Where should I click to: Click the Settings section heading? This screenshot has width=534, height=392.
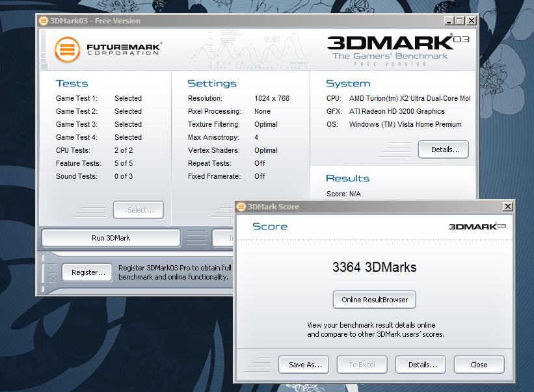(212, 84)
